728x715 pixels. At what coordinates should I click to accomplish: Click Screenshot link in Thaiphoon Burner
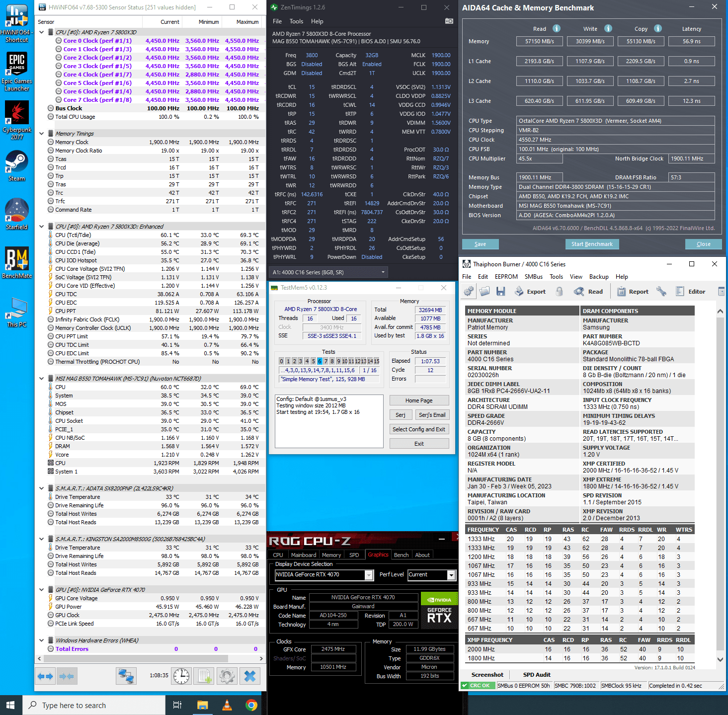(487, 675)
